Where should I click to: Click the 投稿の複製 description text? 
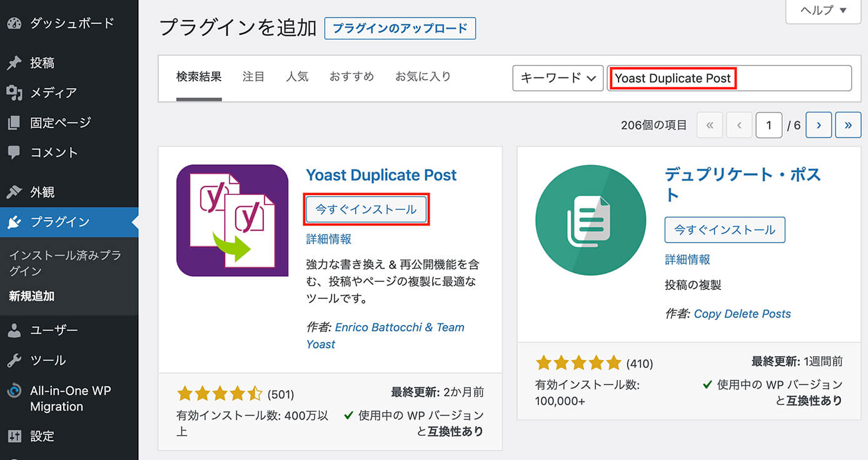tap(693, 285)
